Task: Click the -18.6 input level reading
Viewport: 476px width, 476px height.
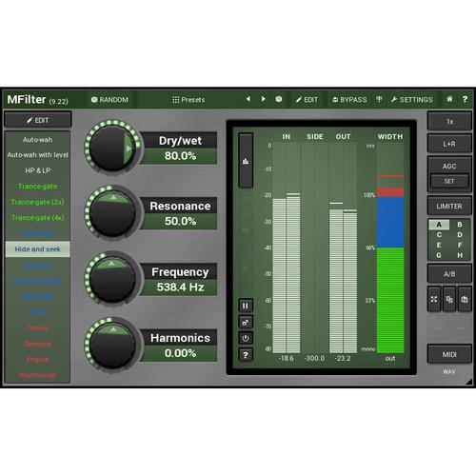Action: point(286,358)
